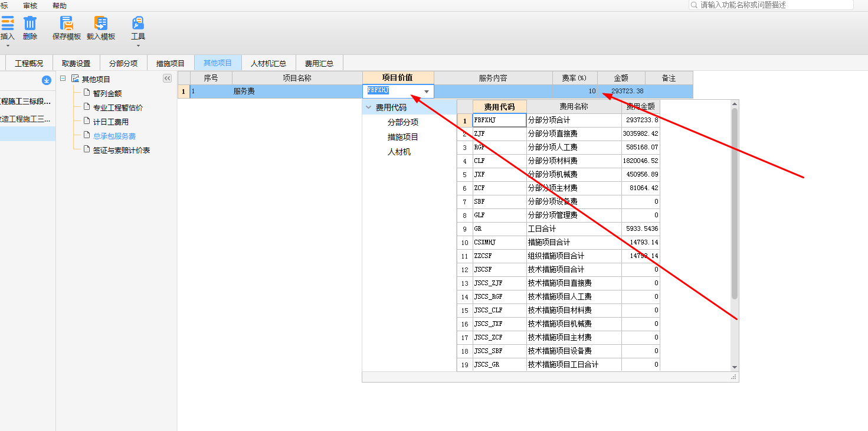The image size is (868, 431).
Task: Select the CSXMHJ code cell
Action: (x=500, y=243)
